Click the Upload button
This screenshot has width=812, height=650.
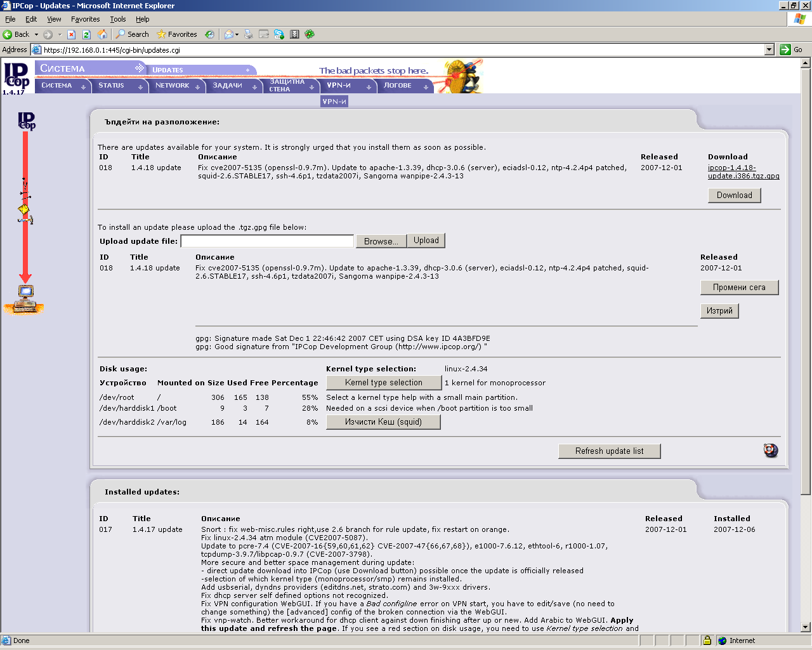click(x=426, y=241)
